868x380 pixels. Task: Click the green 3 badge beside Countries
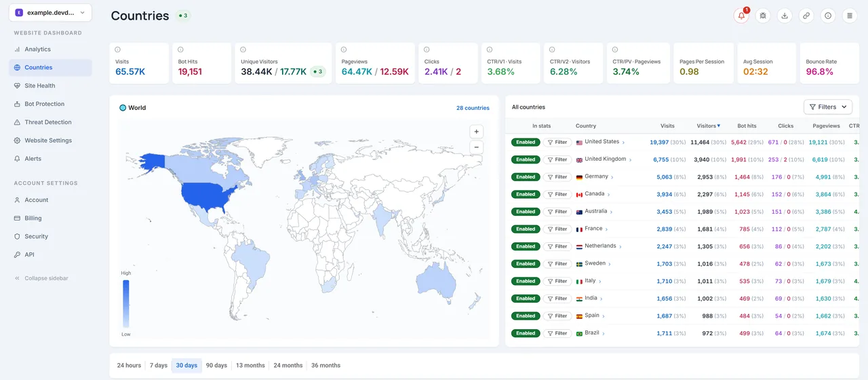click(183, 16)
